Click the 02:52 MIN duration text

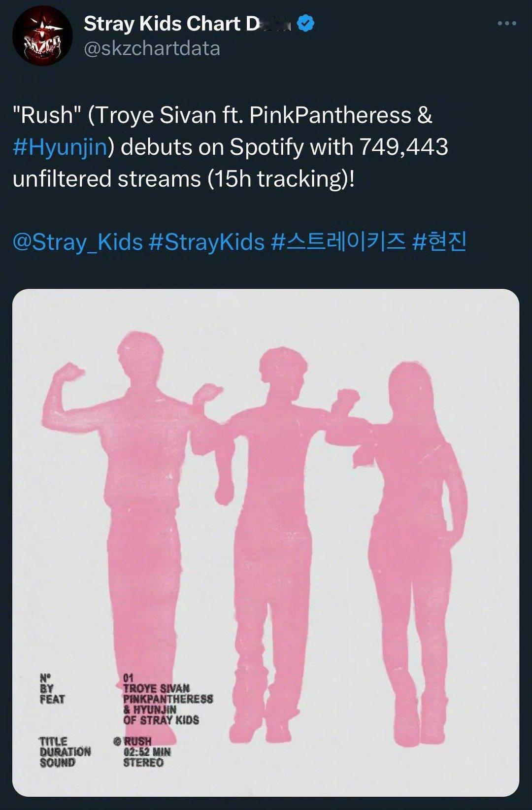(x=147, y=752)
